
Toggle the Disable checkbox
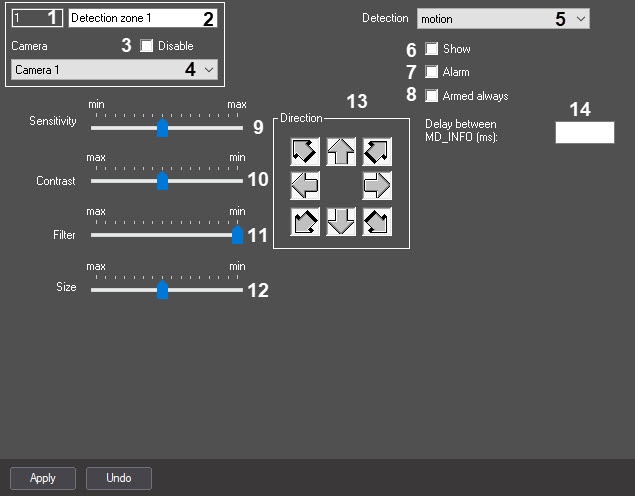148,46
